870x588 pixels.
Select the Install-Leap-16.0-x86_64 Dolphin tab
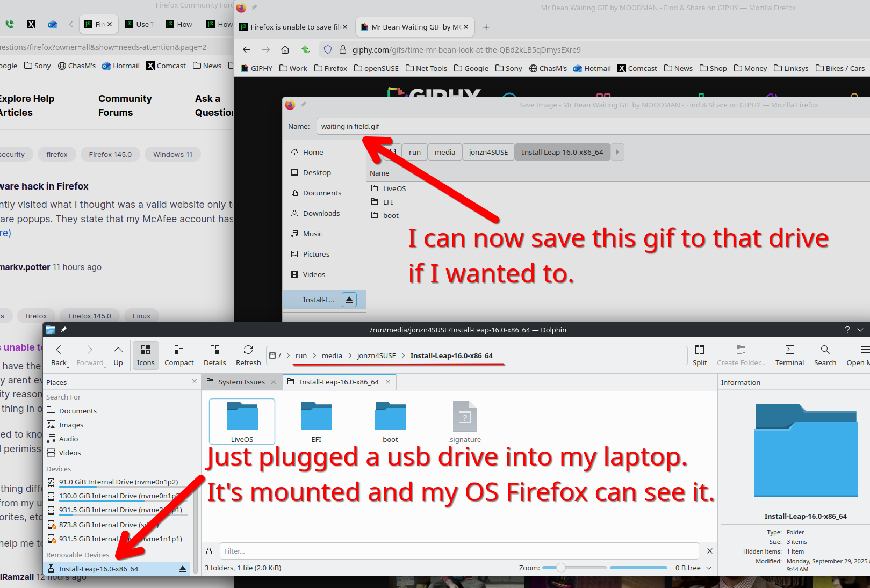[339, 382]
